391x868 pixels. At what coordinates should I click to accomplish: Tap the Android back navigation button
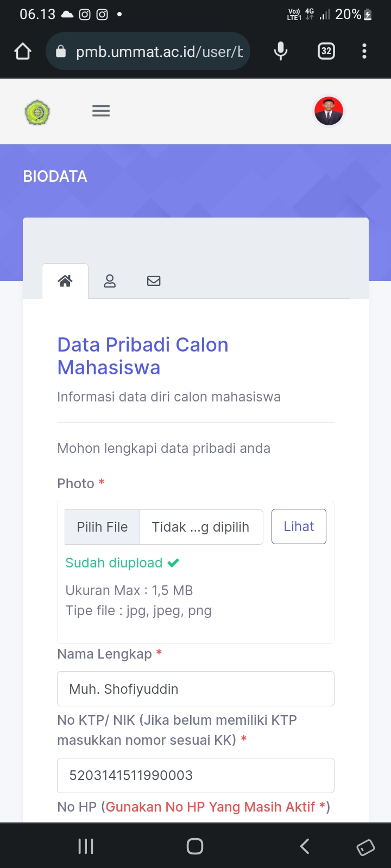tap(305, 846)
